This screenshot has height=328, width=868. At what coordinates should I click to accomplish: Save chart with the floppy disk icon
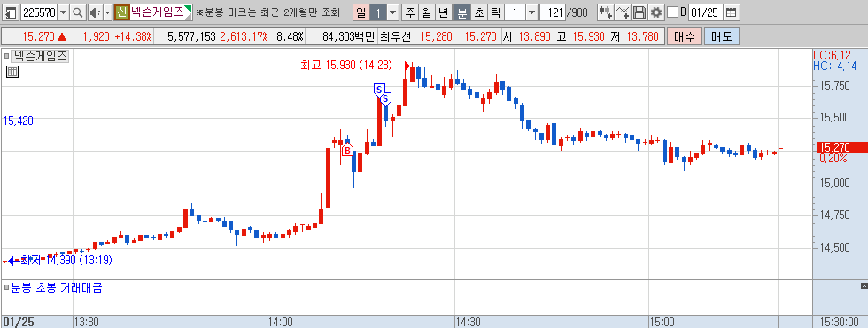639,12
